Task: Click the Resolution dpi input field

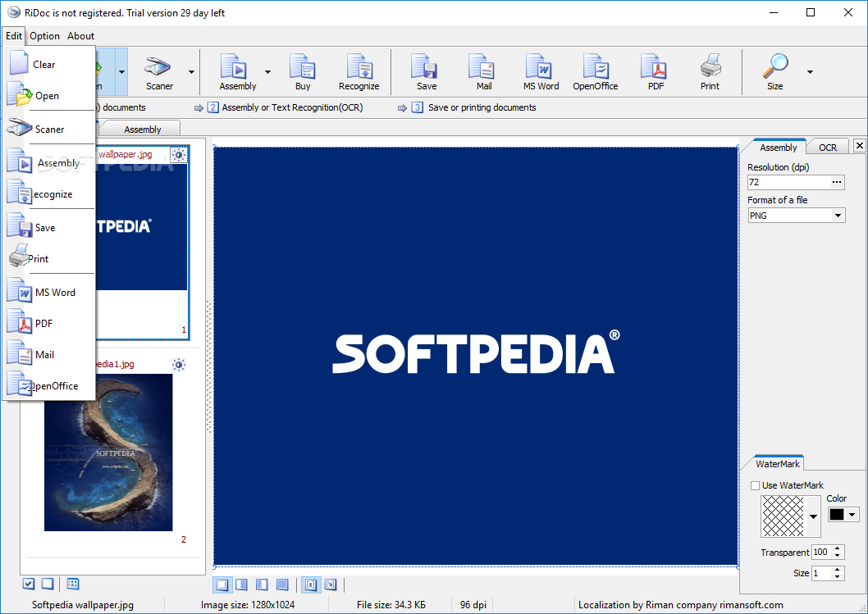Action: 789,182
